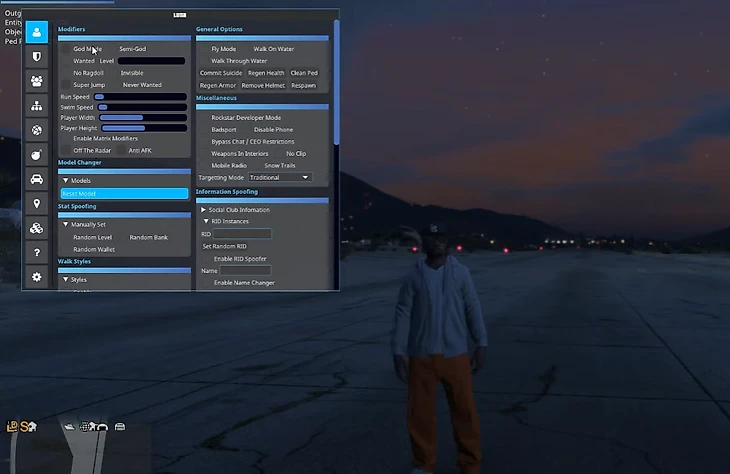Image resolution: width=730 pixels, height=474 pixels.
Task: Check Enable Name Changer
Action: pos(206,283)
